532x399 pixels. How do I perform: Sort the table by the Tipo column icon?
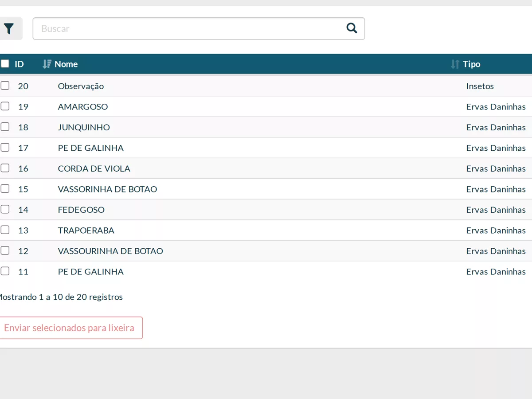point(455,64)
